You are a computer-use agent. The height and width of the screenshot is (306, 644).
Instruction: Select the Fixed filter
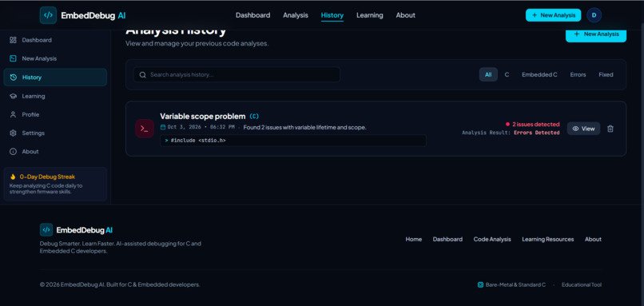(606, 75)
